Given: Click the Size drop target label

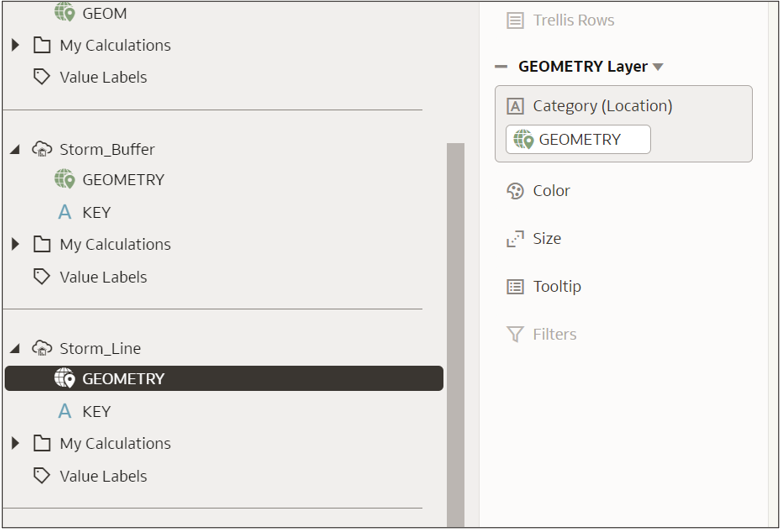Looking at the screenshot, I should (x=547, y=238).
